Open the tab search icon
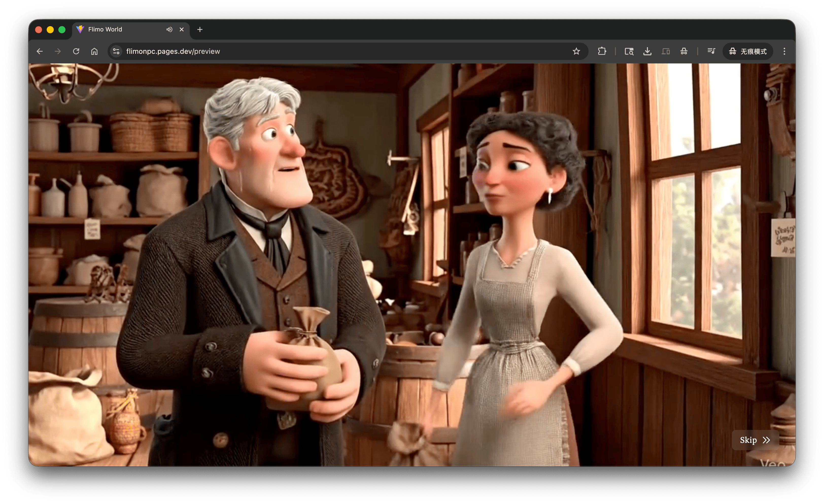Viewport: 824px width, 504px height. (x=629, y=51)
